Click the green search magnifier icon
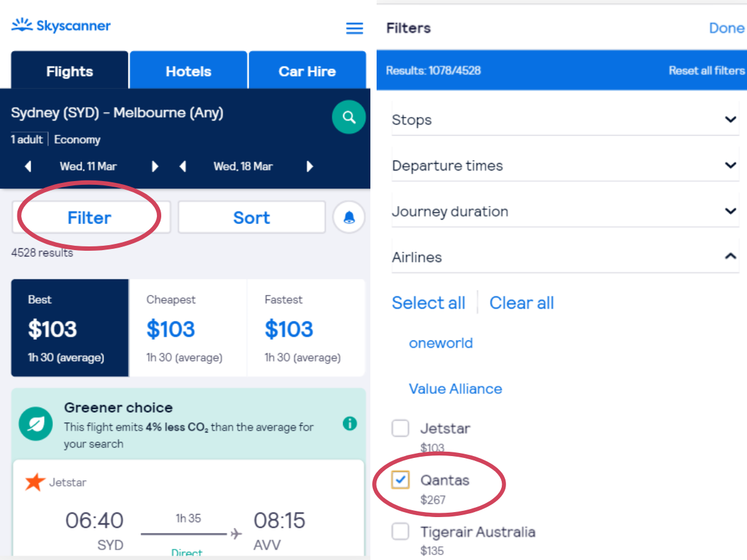This screenshot has width=747, height=560. point(349,116)
